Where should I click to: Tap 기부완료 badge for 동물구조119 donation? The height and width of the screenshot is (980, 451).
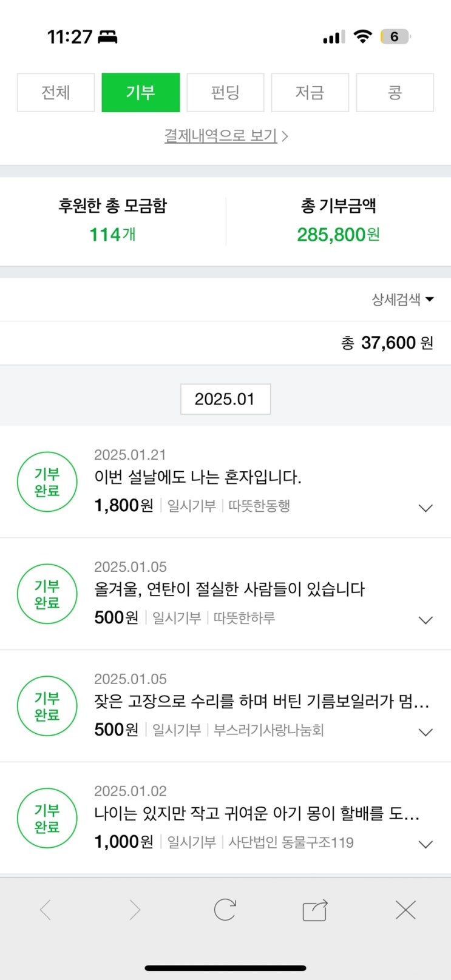click(47, 818)
